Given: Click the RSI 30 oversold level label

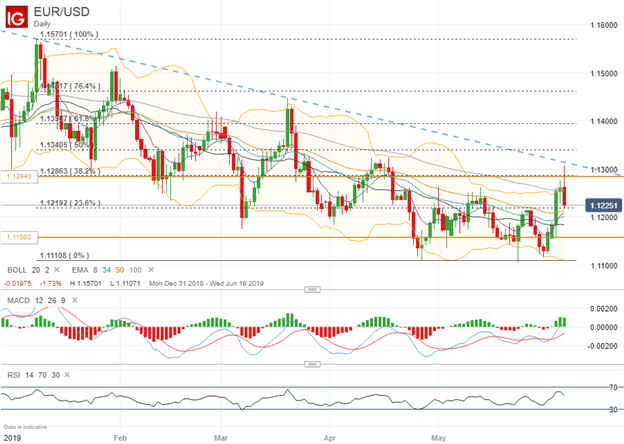Looking at the screenshot, I should tap(613, 409).
